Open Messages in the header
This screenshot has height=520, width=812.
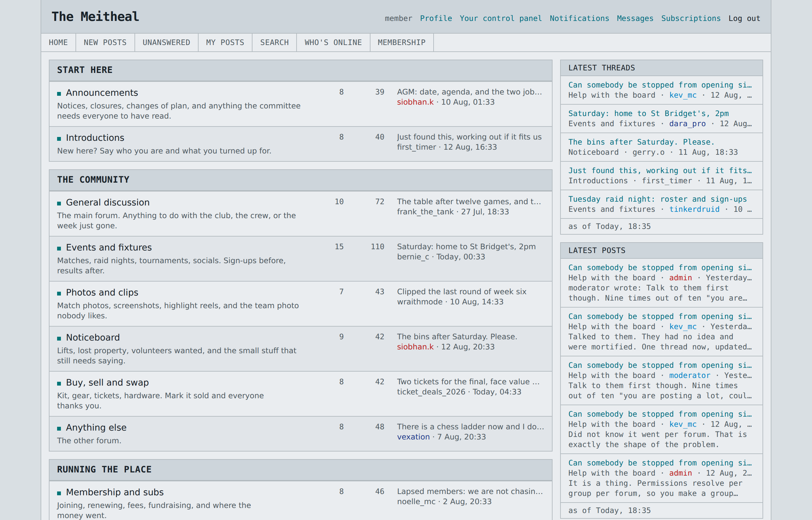coord(635,18)
